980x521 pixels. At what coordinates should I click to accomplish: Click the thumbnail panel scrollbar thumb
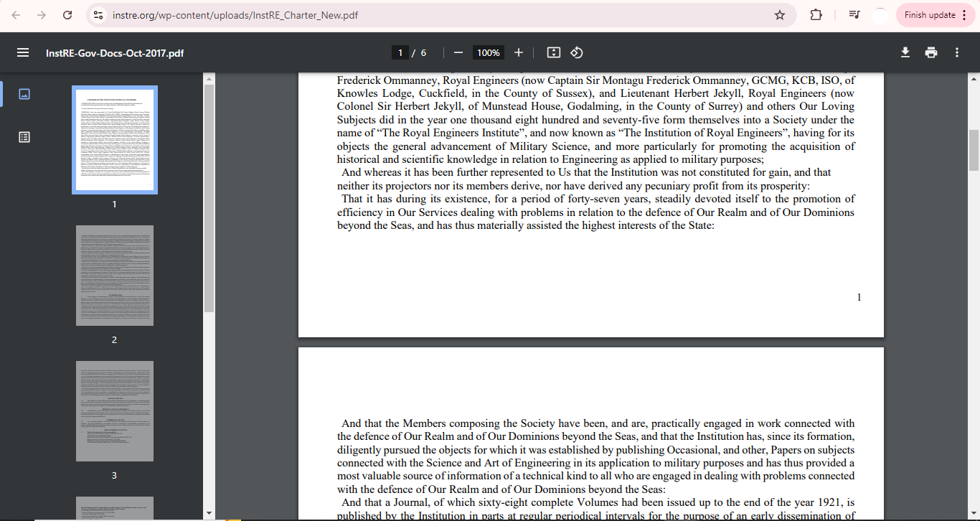[209, 198]
